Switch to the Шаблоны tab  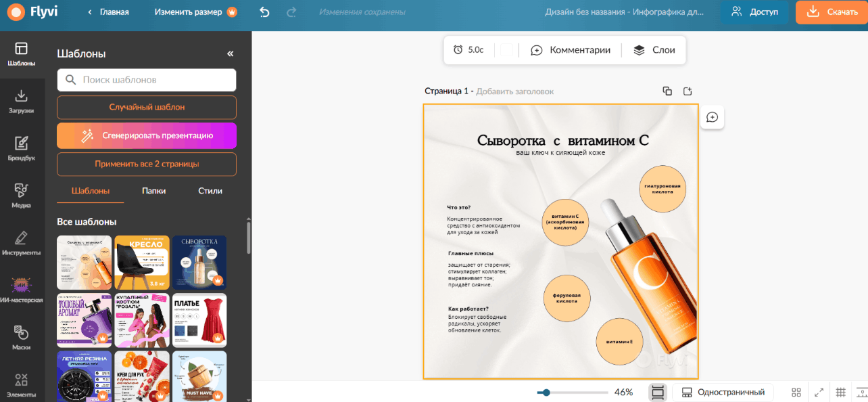pos(91,191)
